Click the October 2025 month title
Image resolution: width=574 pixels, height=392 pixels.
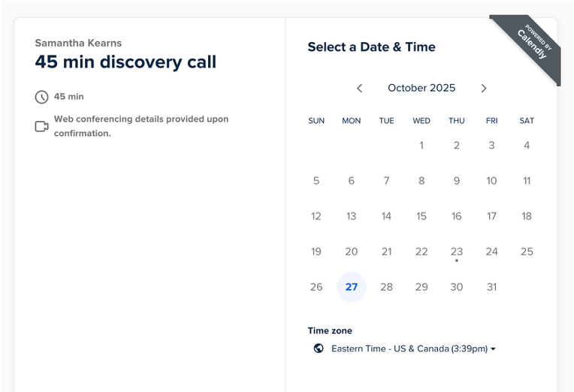(421, 88)
